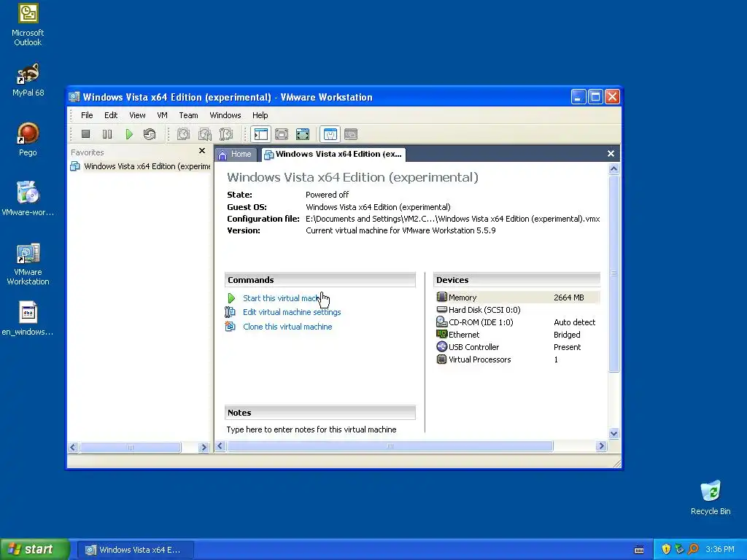
Task: Close the Favorites panel
Action: [x=202, y=150]
